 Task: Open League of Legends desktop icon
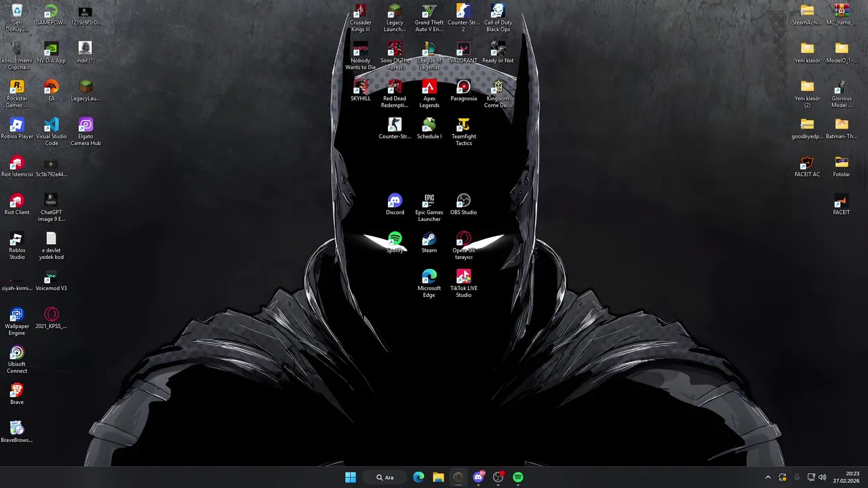[429, 56]
